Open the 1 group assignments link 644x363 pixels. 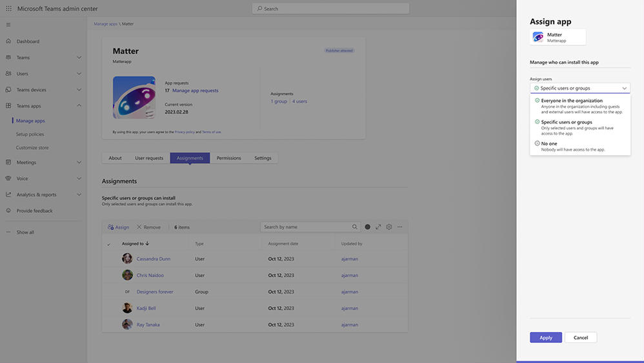279,101
